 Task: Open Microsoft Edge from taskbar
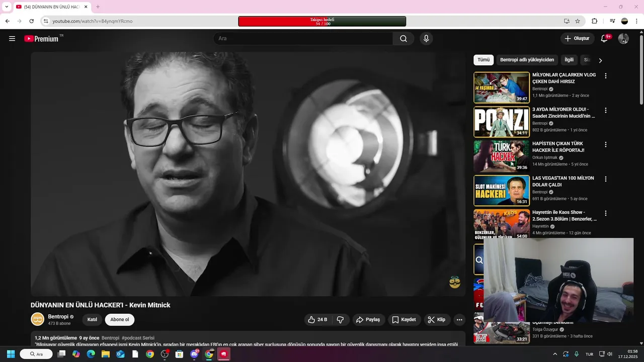click(91, 354)
